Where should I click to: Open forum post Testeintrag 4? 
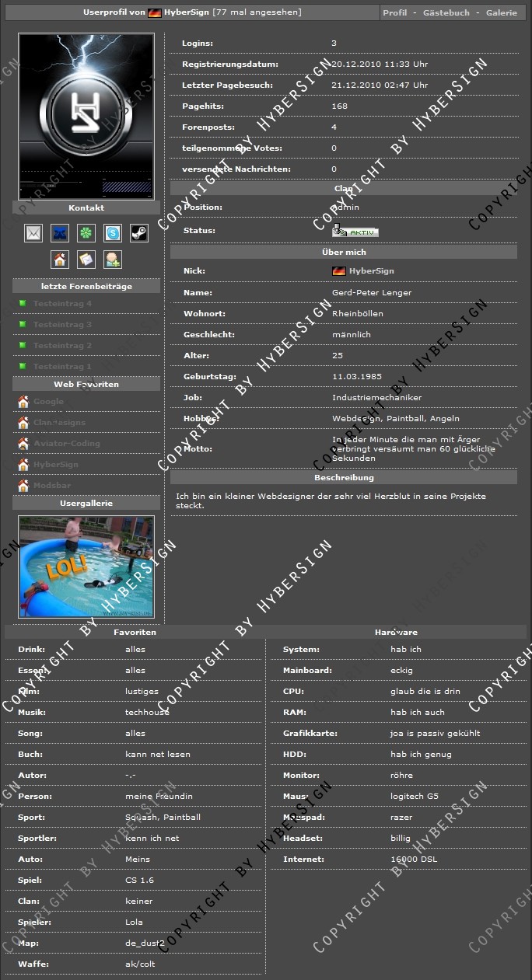coord(62,304)
